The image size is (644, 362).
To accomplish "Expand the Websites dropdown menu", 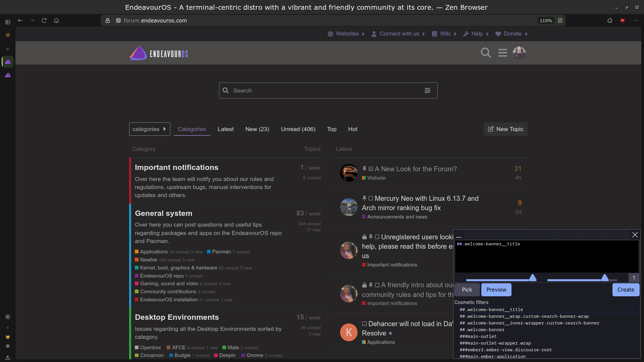I will tap(346, 34).
